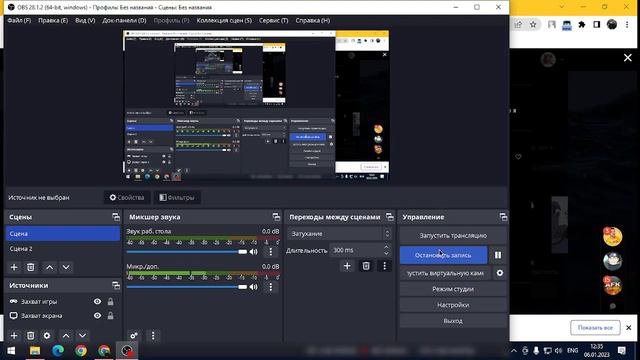Open options menu for Микр./доп.
This screenshot has height=360, width=640.
pos(271,287)
